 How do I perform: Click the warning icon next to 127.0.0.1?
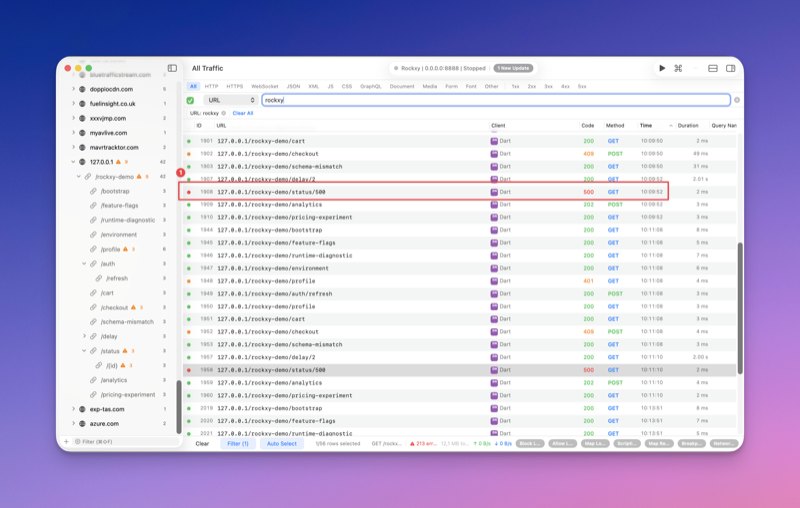coord(118,162)
